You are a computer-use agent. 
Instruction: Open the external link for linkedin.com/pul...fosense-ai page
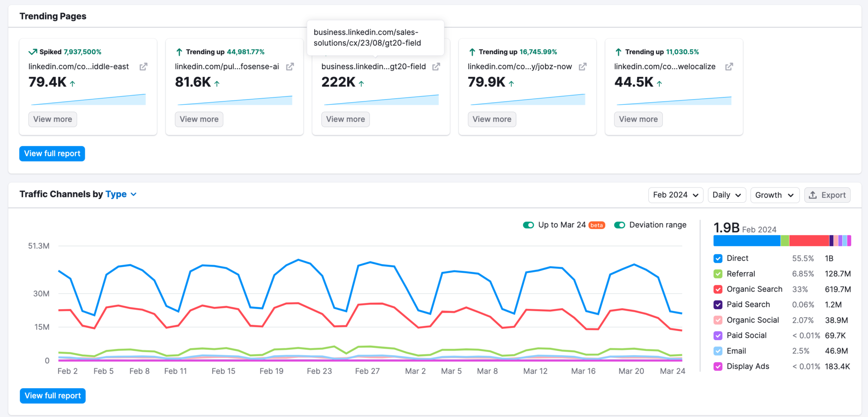(x=290, y=67)
